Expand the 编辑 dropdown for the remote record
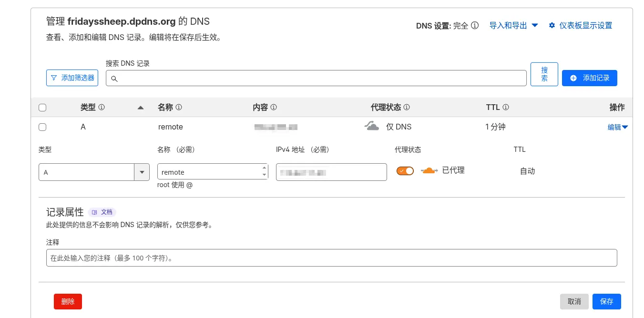The image size is (644, 318). click(618, 127)
